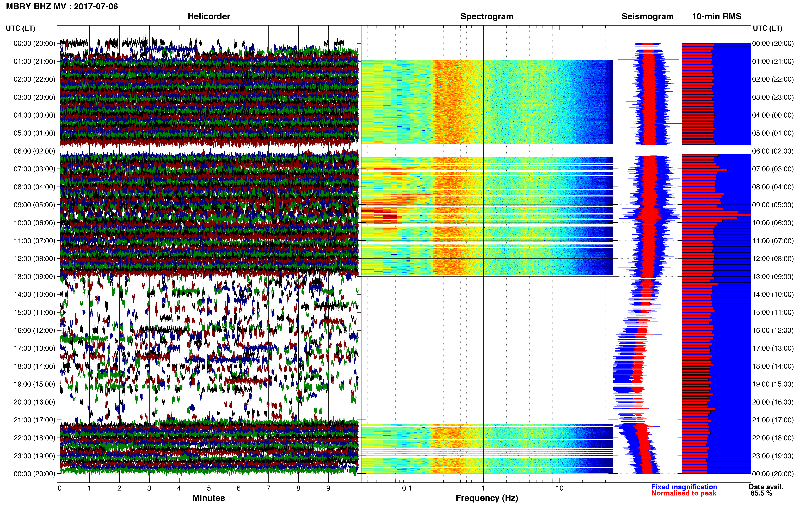Image resolution: width=812 pixels, height=508 pixels.
Task: Click the 'Frequency (Hz)' x-axis label
Action: [x=487, y=498]
